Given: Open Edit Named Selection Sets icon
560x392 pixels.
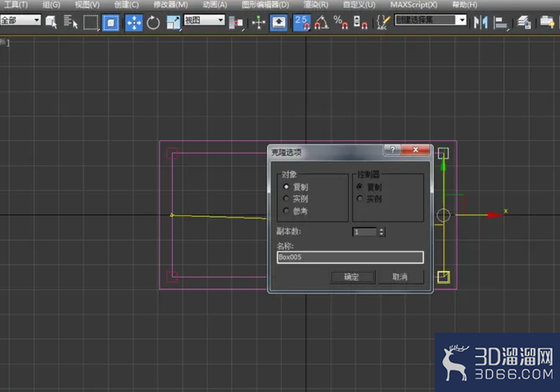Looking at the screenshot, I should (382, 23).
